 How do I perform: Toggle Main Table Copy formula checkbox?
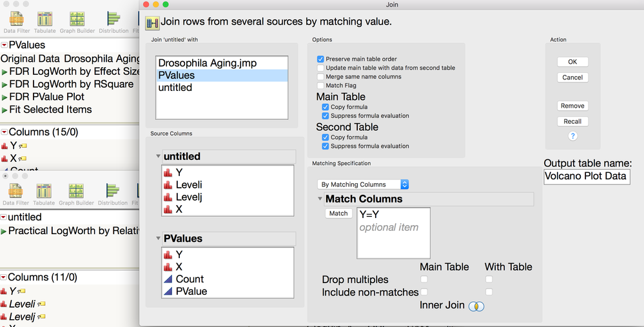pos(326,107)
